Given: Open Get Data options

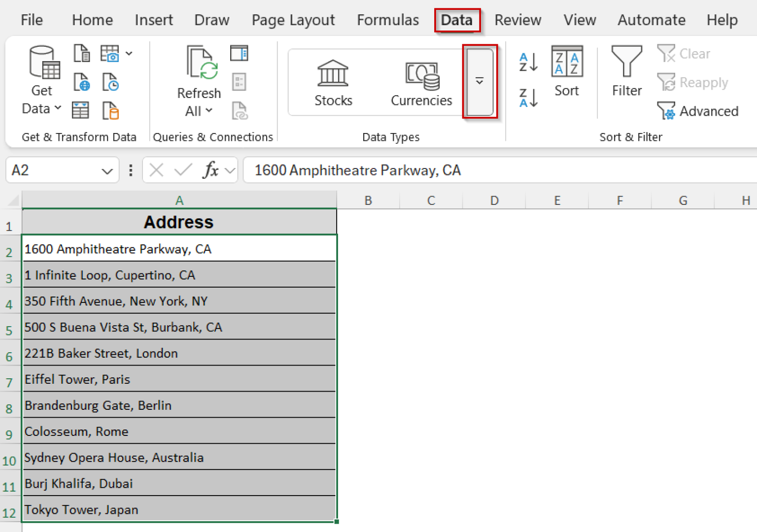Looking at the screenshot, I should click(x=42, y=81).
